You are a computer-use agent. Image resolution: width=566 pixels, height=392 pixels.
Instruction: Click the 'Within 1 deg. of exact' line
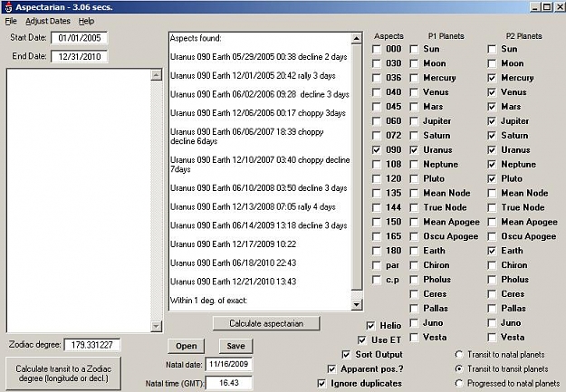coord(208,301)
